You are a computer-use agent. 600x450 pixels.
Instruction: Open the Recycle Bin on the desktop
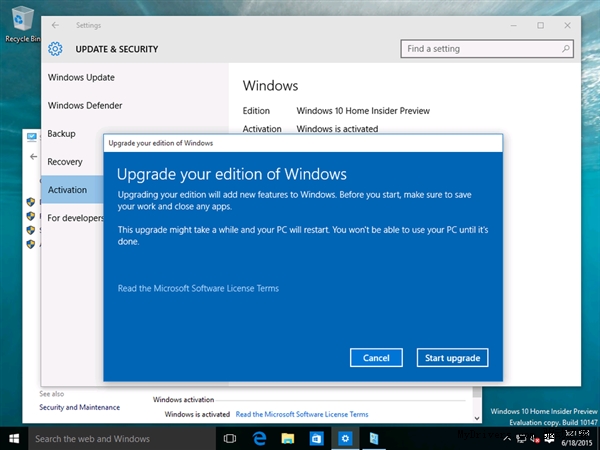[x=23, y=25]
